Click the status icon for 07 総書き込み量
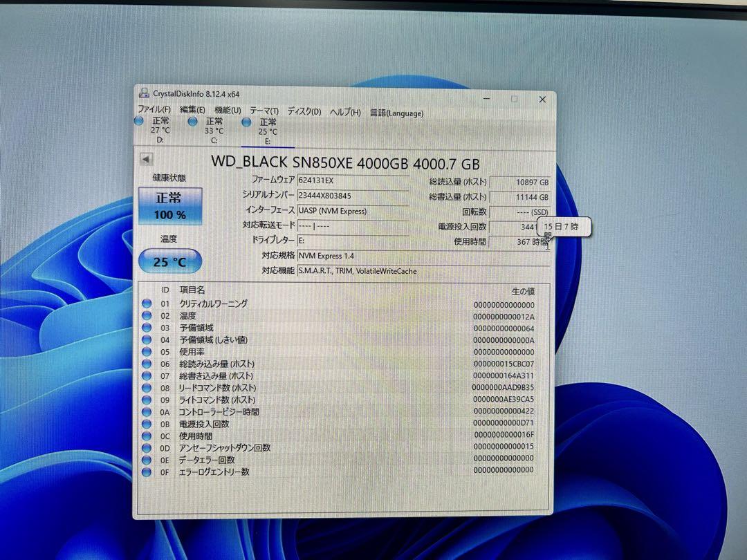The height and width of the screenshot is (560, 747). click(x=147, y=375)
